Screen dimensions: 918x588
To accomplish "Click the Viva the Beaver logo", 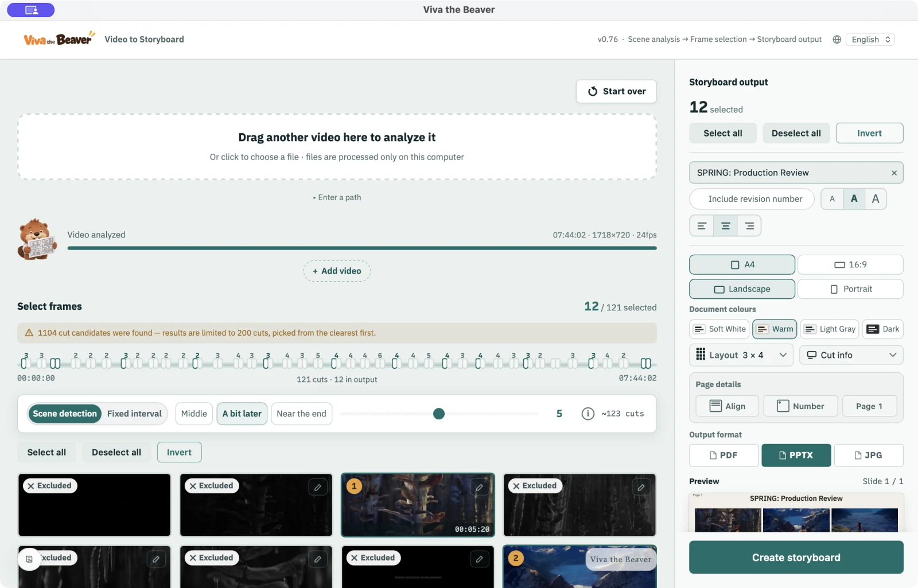I will (59, 39).
